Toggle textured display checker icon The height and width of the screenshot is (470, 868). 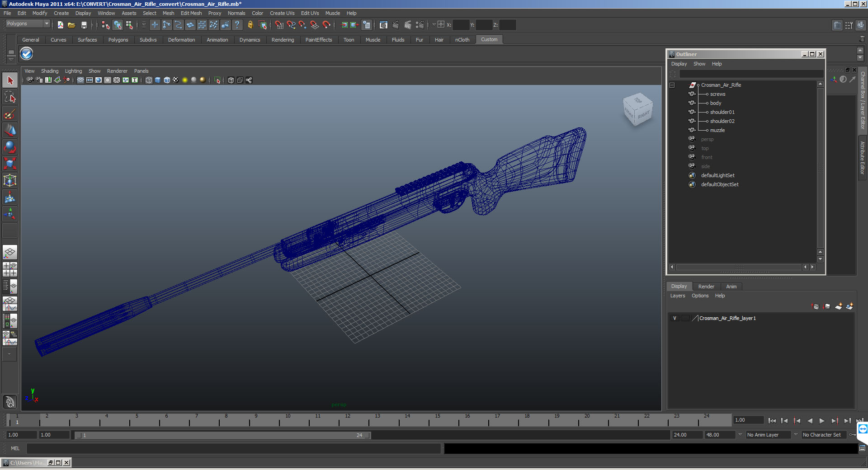pos(176,80)
